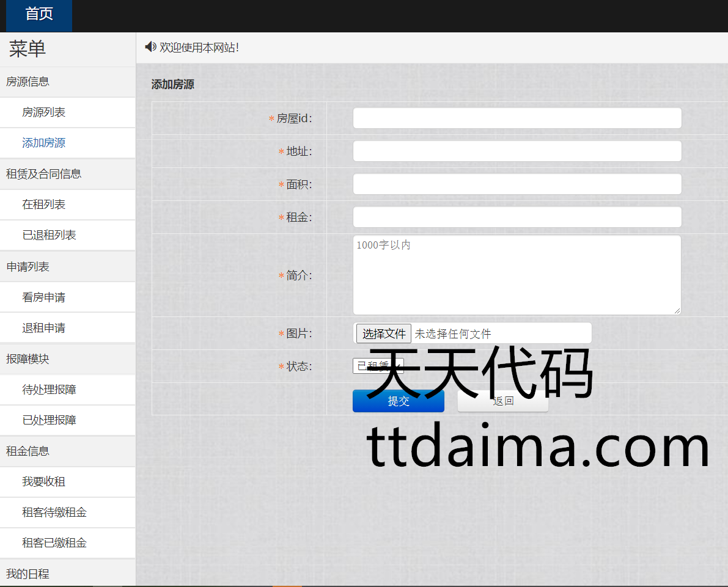728x587 pixels.
Task: Collapse the 房源信息 menu section
Action: [28, 82]
